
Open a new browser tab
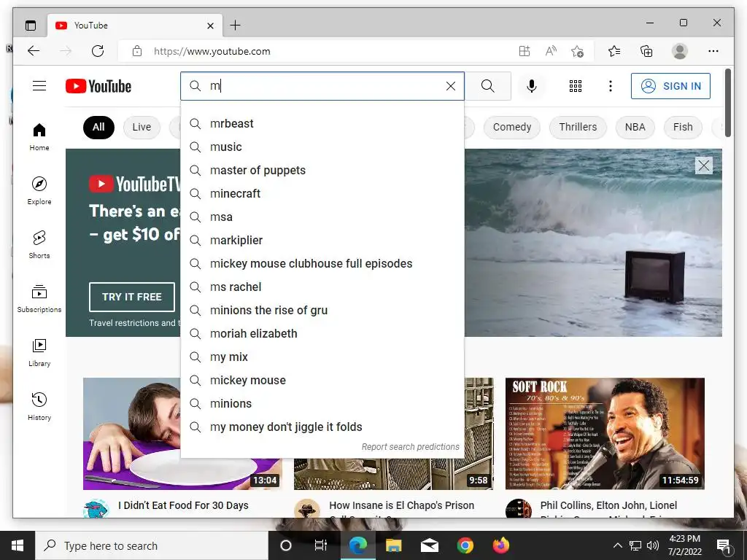(x=236, y=26)
